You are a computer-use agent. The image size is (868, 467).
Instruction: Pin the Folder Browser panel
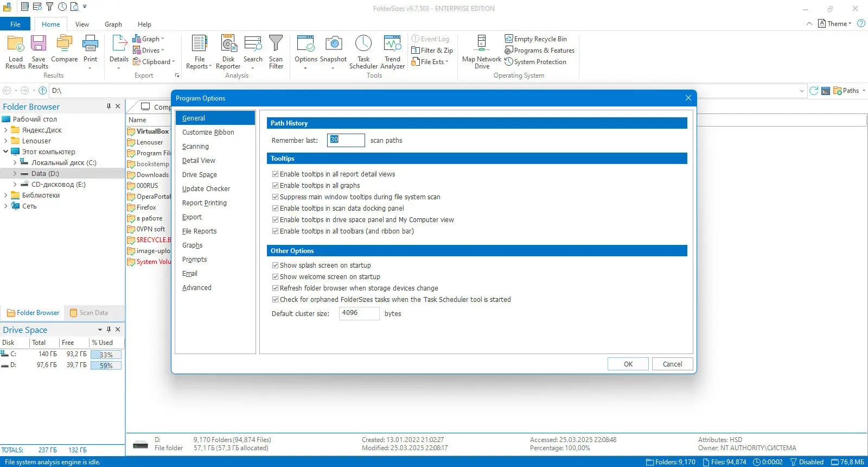pos(108,106)
